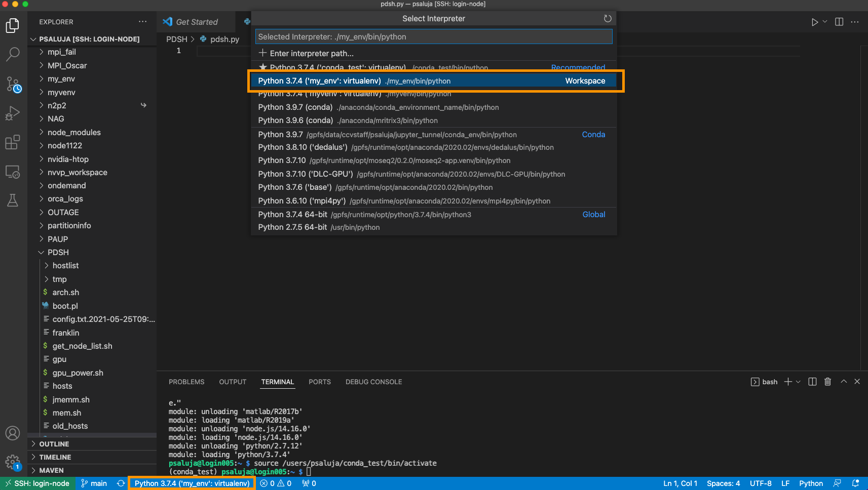The height and width of the screenshot is (490, 868).
Task: Open the Accounts menu icon
Action: (13, 433)
